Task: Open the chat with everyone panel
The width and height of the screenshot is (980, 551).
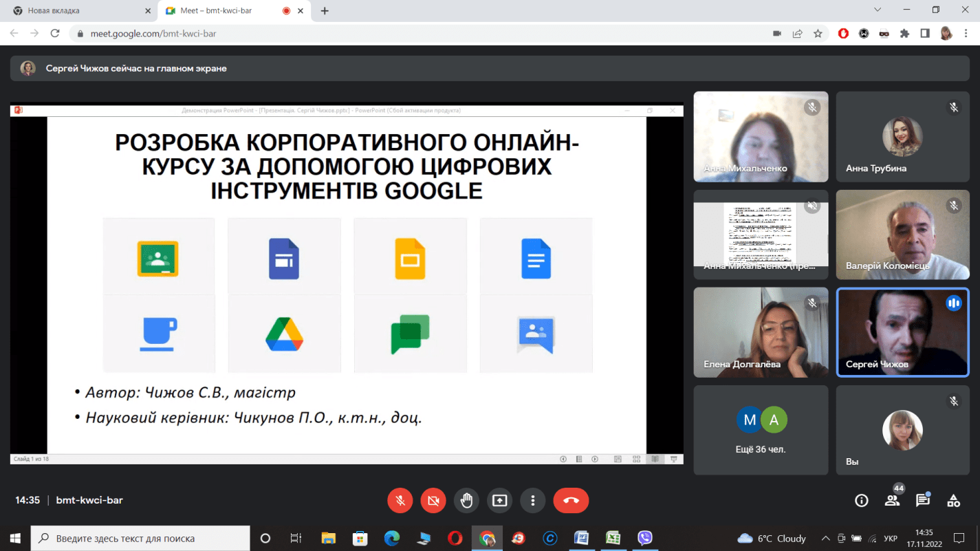Action: click(x=923, y=501)
